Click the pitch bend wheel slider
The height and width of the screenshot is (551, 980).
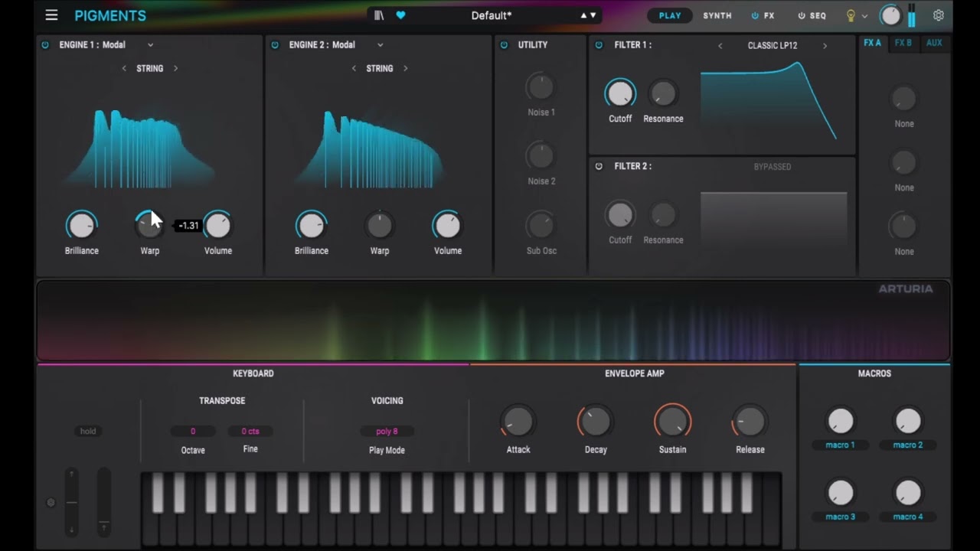71,501
